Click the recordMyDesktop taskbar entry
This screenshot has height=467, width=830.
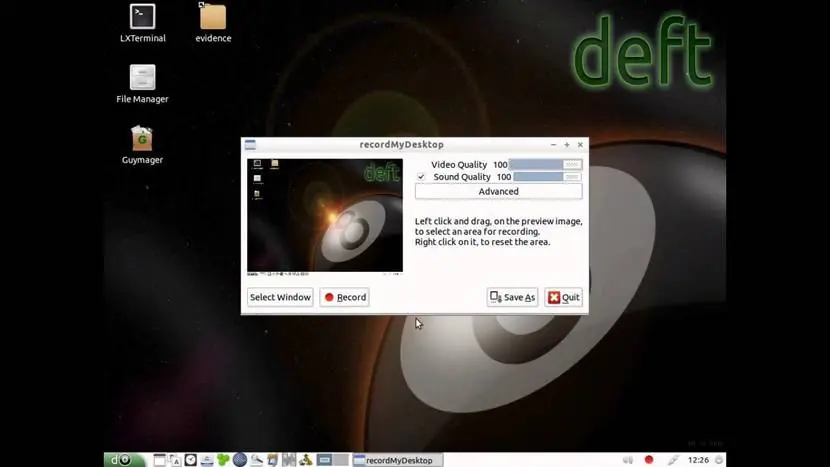[398, 461]
